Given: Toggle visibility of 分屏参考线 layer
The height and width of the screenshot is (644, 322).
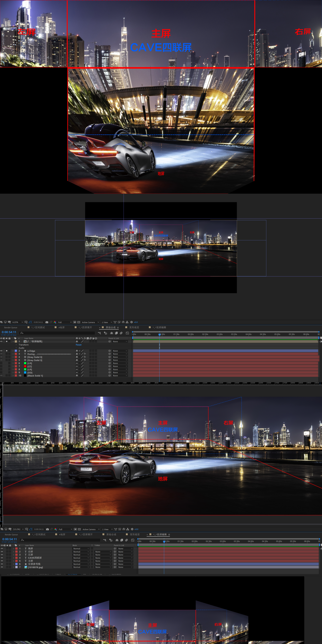Looking at the screenshot, I should point(2,564).
